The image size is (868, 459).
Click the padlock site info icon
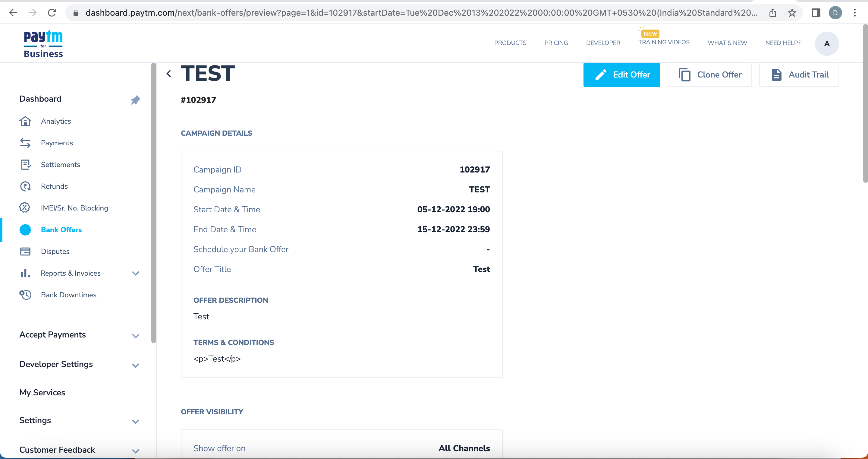pos(76,13)
